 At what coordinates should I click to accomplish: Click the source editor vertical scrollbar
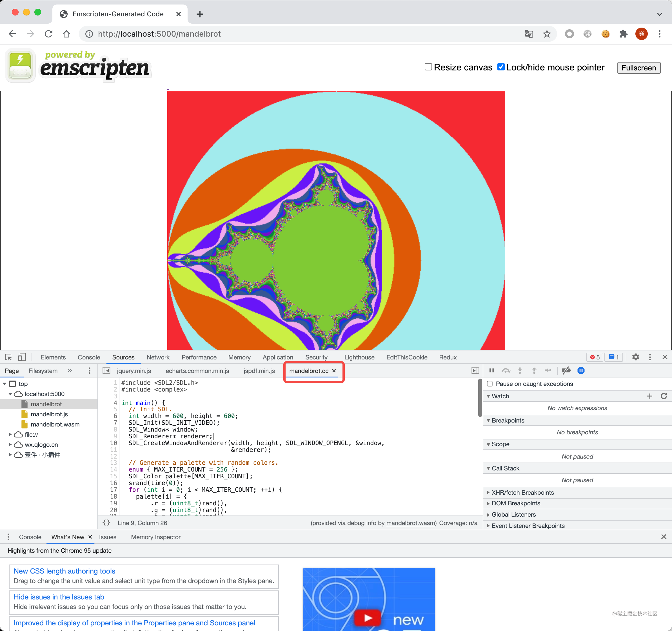click(480, 398)
